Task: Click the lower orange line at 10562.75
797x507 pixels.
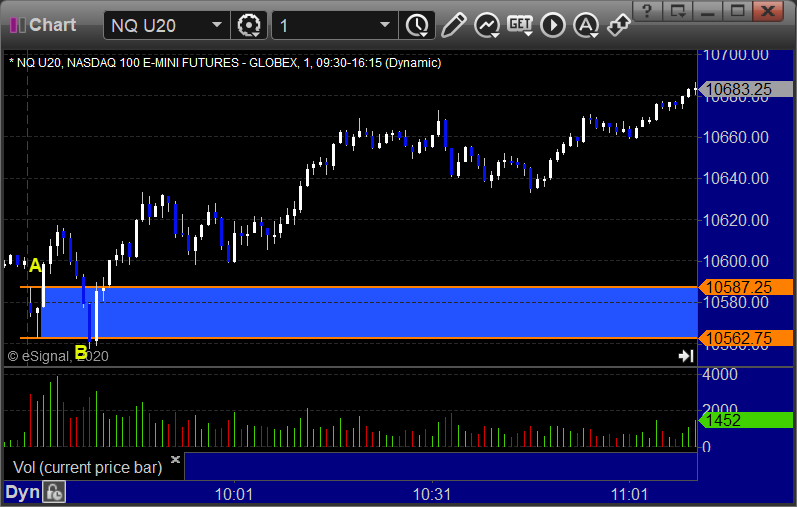Action: click(x=358, y=338)
